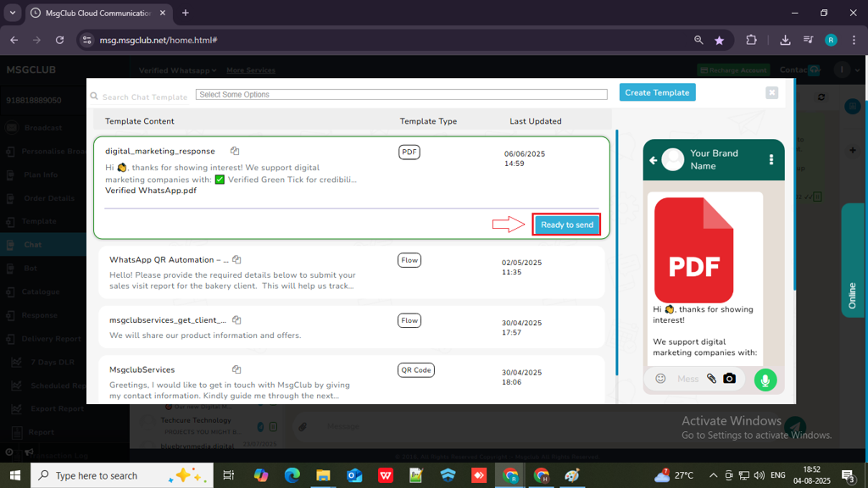Click the back arrow in the WhatsApp preview
Screen dimensions: 868x488
tap(654, 160)
